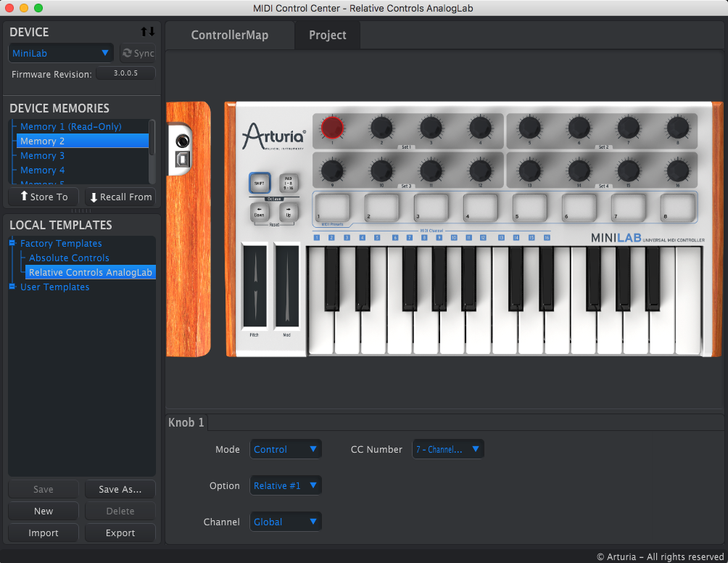Click the Export button

(x=120, y=533)
